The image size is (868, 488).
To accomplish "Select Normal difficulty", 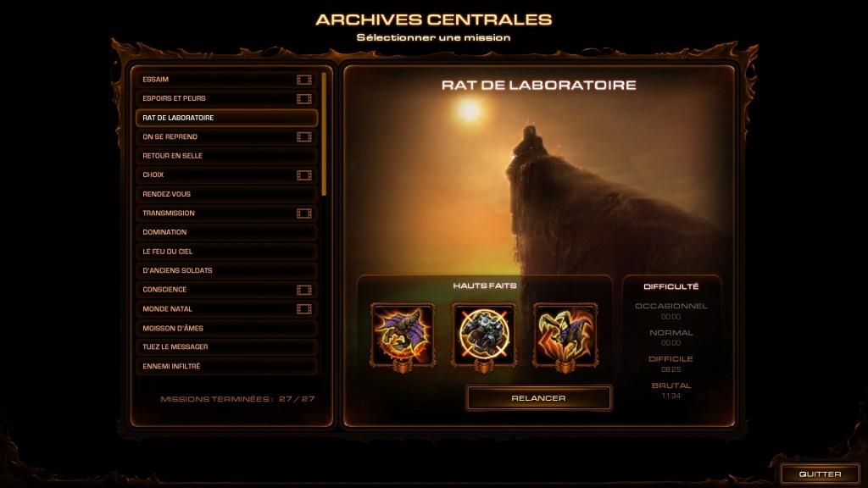I will [671, 332].
